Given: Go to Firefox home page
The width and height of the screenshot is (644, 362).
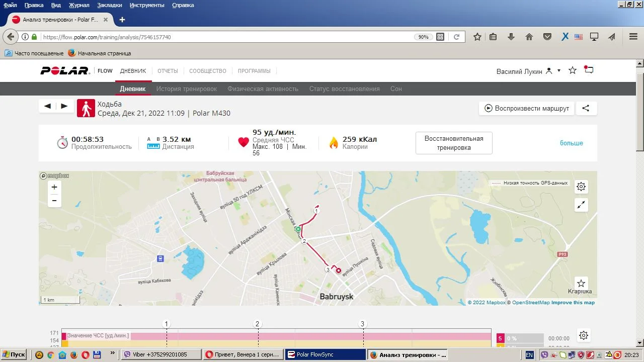Looking at the screenshot, I should point(529,37).
